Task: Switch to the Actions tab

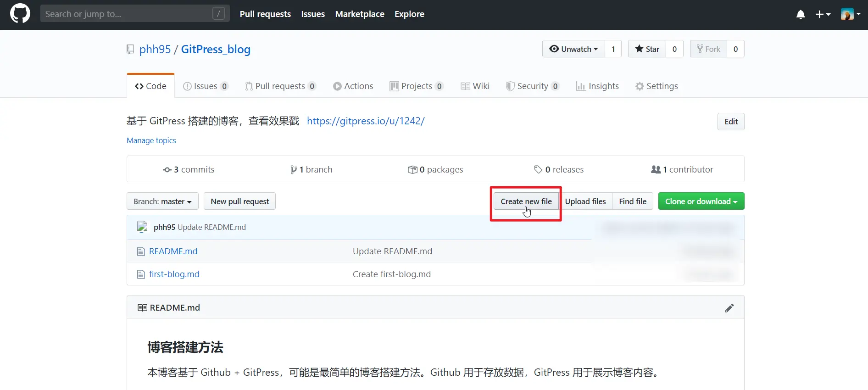Action: 353,86
